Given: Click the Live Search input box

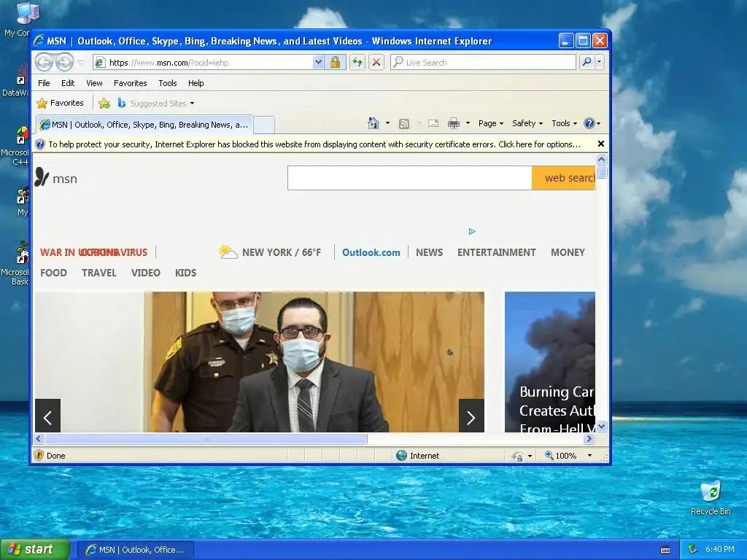Looking at the screenshot, I should pyautogui.click(x=483, y=63).
